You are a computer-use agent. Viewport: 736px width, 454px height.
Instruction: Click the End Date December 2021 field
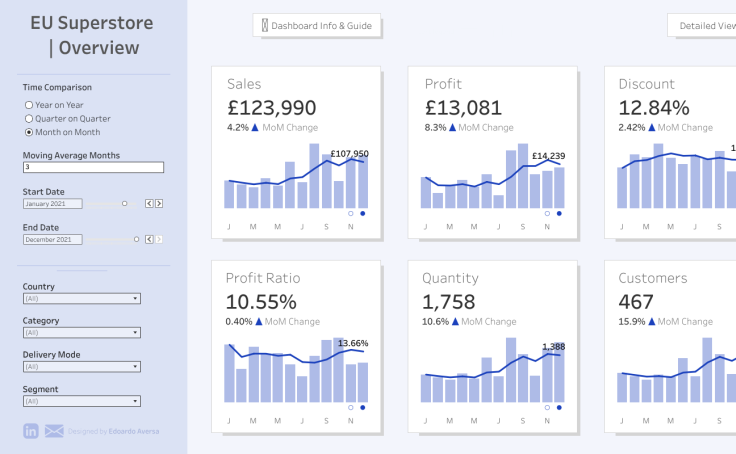point(53,239)
